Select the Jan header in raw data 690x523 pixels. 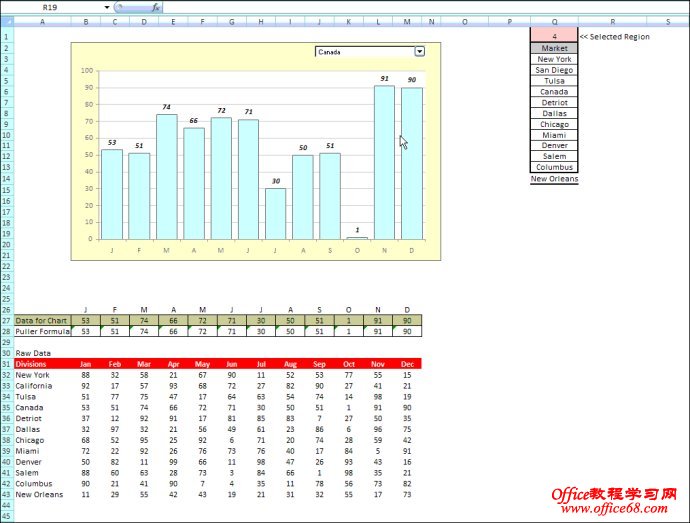[85, 364]
